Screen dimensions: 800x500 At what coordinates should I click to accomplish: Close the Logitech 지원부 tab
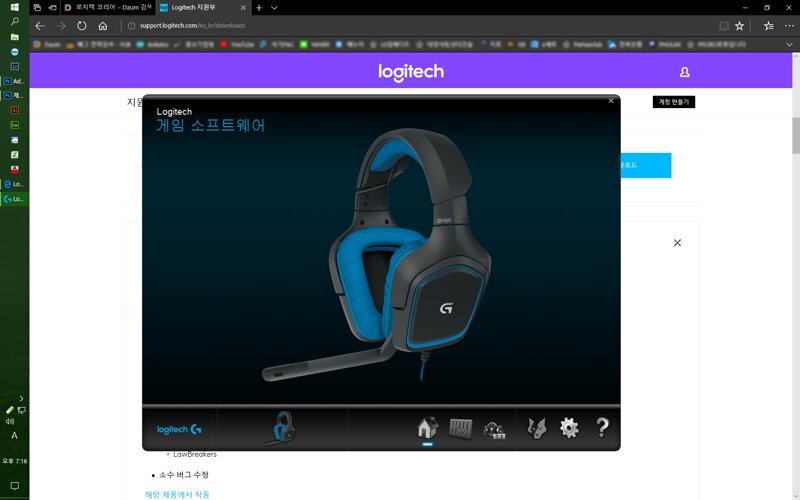(x=243, y=8)
